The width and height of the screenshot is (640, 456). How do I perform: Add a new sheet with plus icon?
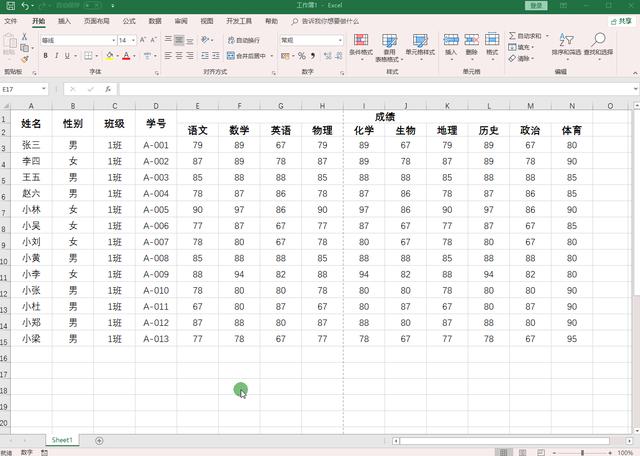tap(99, 440)
